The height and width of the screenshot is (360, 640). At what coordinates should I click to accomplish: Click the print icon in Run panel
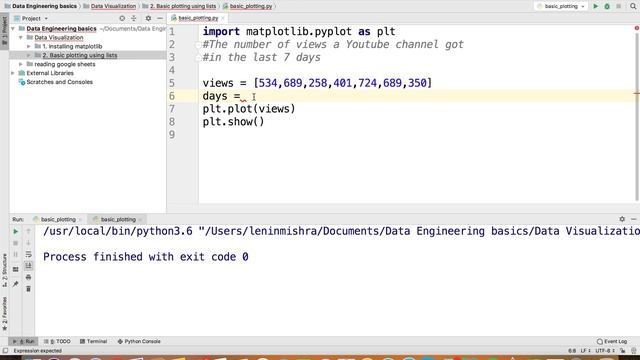[28, 277]
